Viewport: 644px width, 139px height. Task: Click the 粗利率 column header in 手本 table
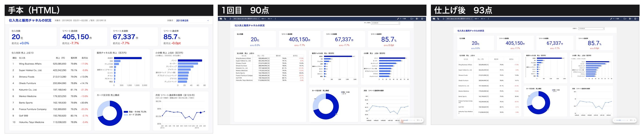click(74, 58)
